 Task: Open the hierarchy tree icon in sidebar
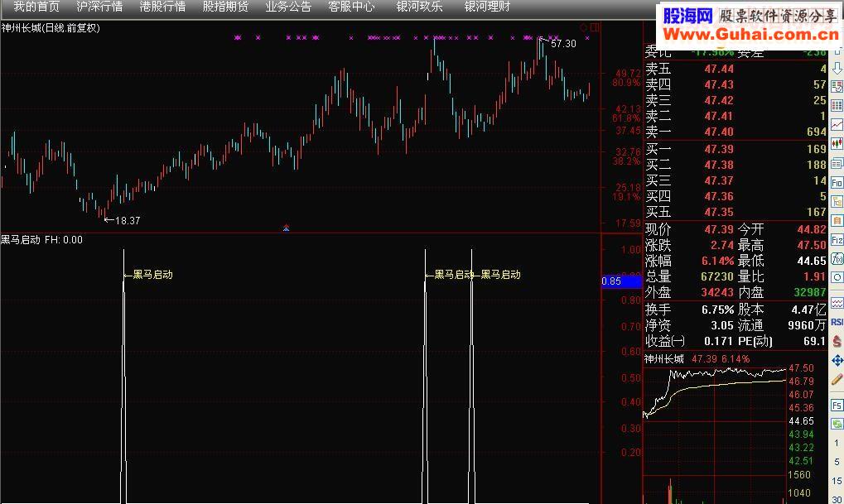(x=837, y=202)
